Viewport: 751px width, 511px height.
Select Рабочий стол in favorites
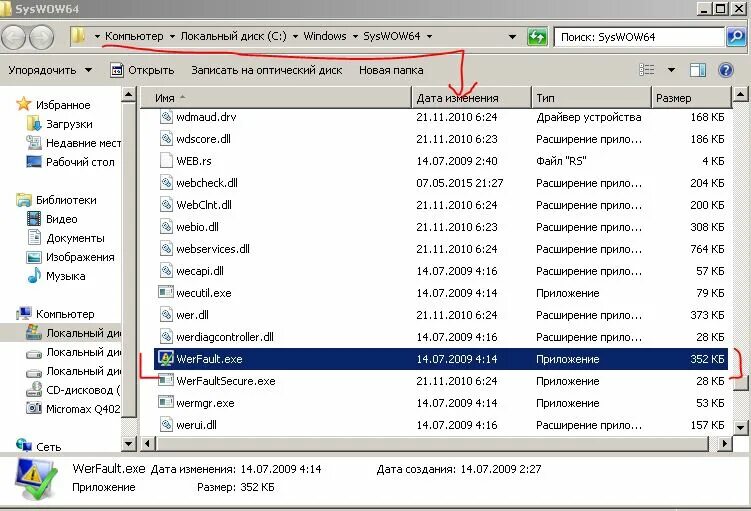pos(80,162)
